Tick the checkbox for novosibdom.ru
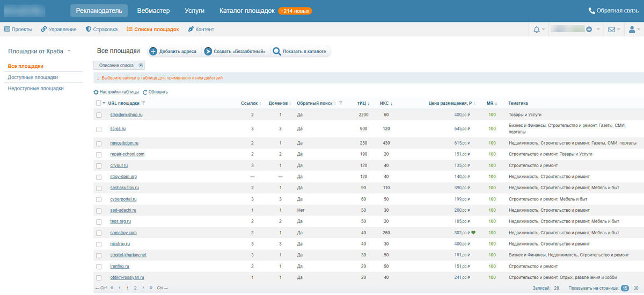This screenshot has height=295, width=644. pos(99,143)
